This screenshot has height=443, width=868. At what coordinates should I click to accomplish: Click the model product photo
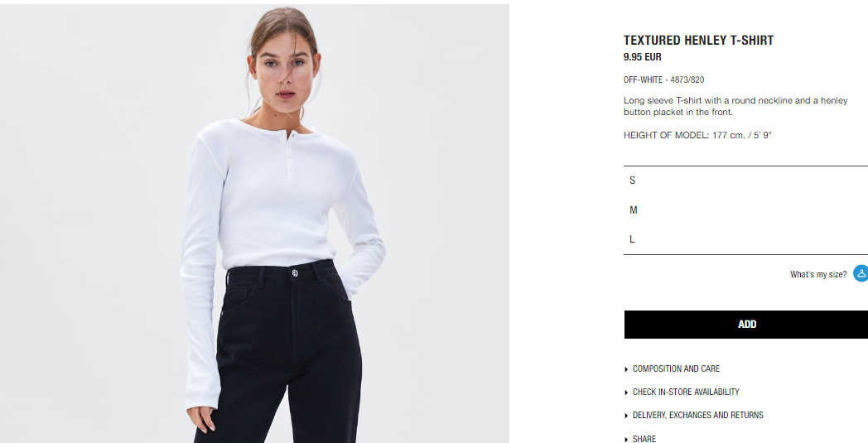tap(254, 224)
